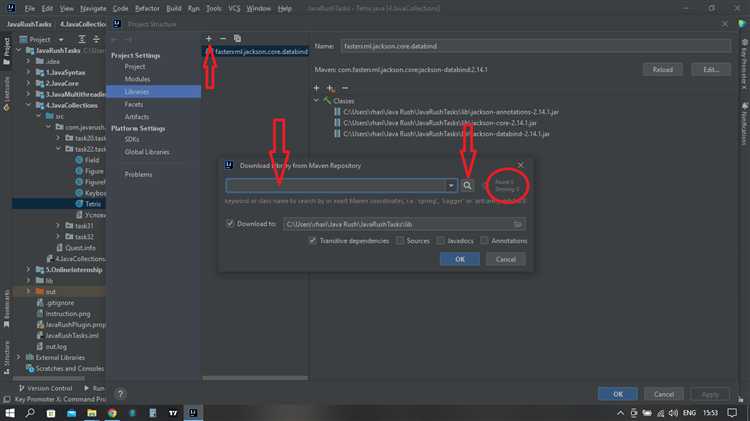This screenshot has height=421, width=750.
Task: Expand 5.OnlineInternship module
Action: [x=28, y=269]
